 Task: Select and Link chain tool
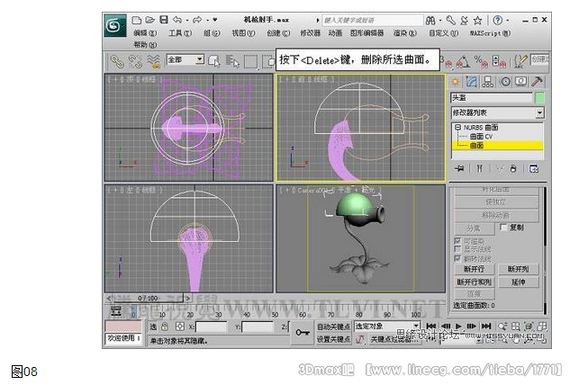tap(117, 61)
